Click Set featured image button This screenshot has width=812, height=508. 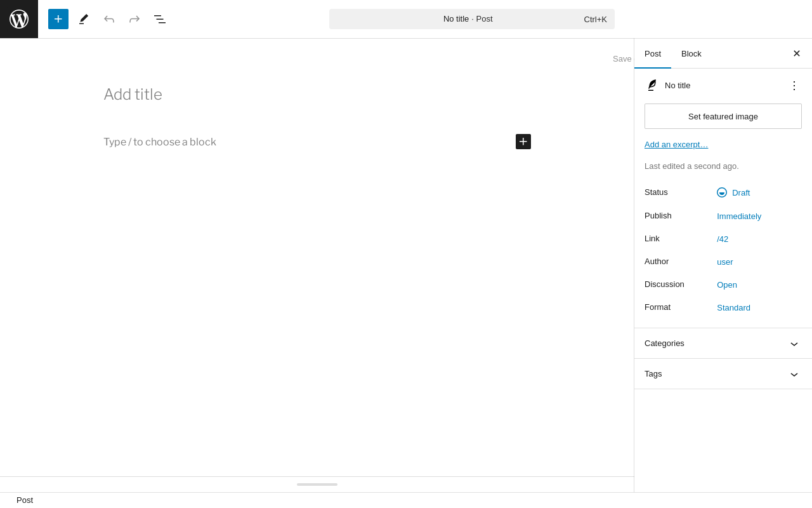[723, 116]
